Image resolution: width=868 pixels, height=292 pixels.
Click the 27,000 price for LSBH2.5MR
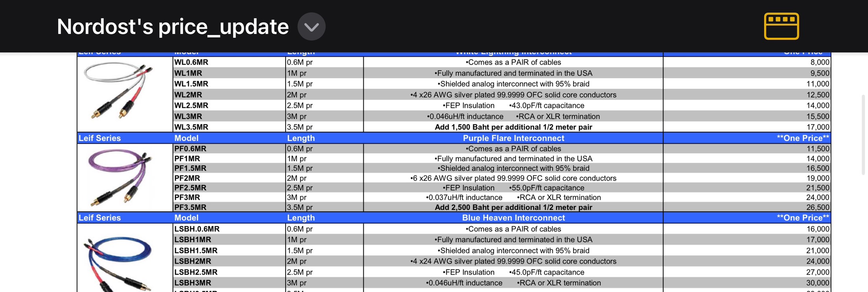pos(818,272)
